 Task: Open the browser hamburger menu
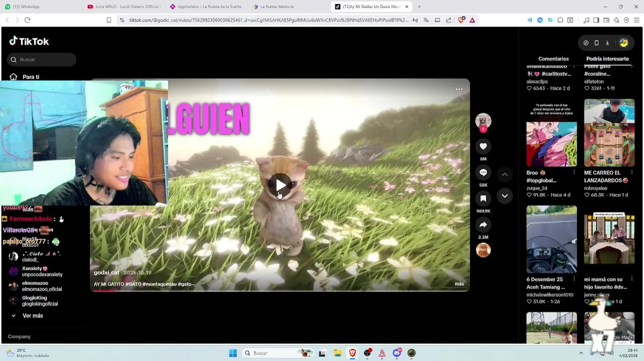point(637,20)
